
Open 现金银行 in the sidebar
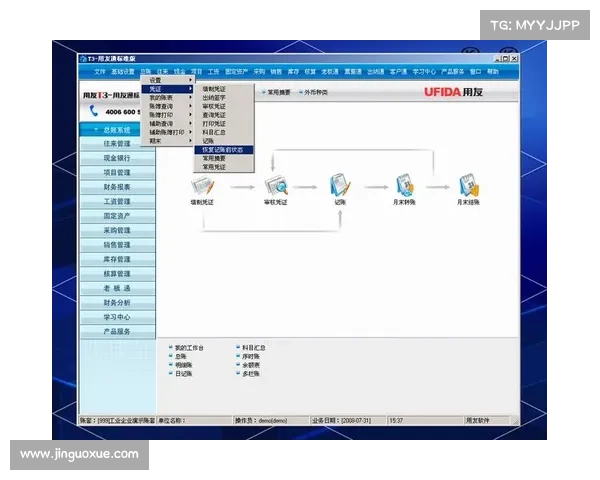117,158
